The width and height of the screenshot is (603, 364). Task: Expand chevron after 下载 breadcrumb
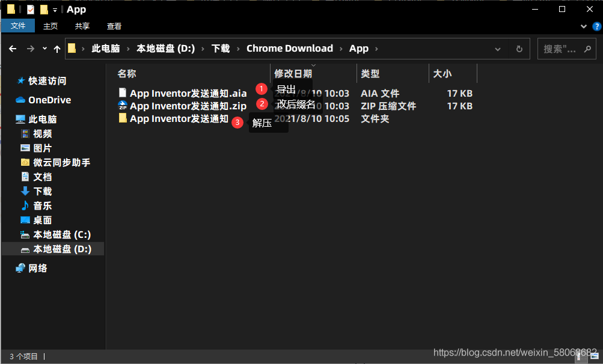click(238, 49)
